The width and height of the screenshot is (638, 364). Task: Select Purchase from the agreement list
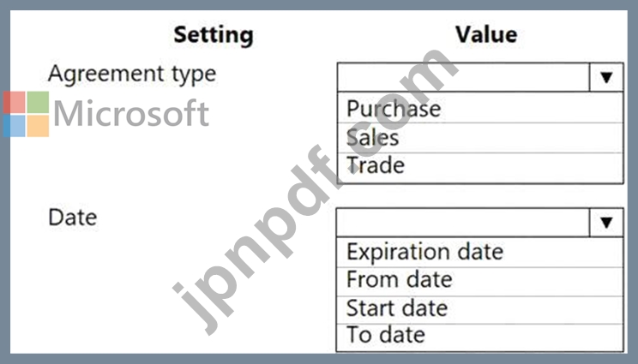point(394,109)
